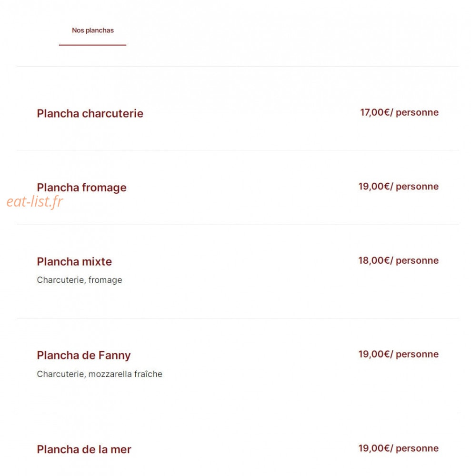The width and height of the screenshot is (471, 476).
Task: Select the Plancha mixte item title
Action: tap(74, 262)
